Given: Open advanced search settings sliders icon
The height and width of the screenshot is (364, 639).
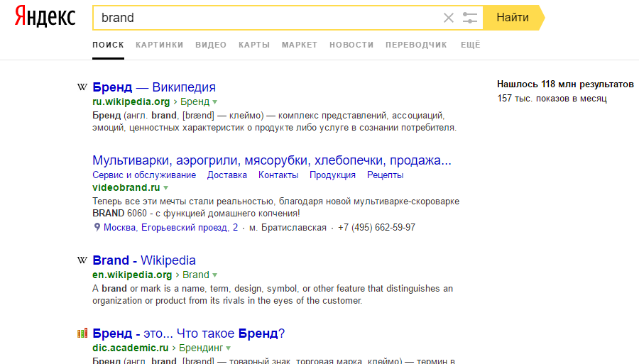Looking at the screenshot, I should pos(470,18).
